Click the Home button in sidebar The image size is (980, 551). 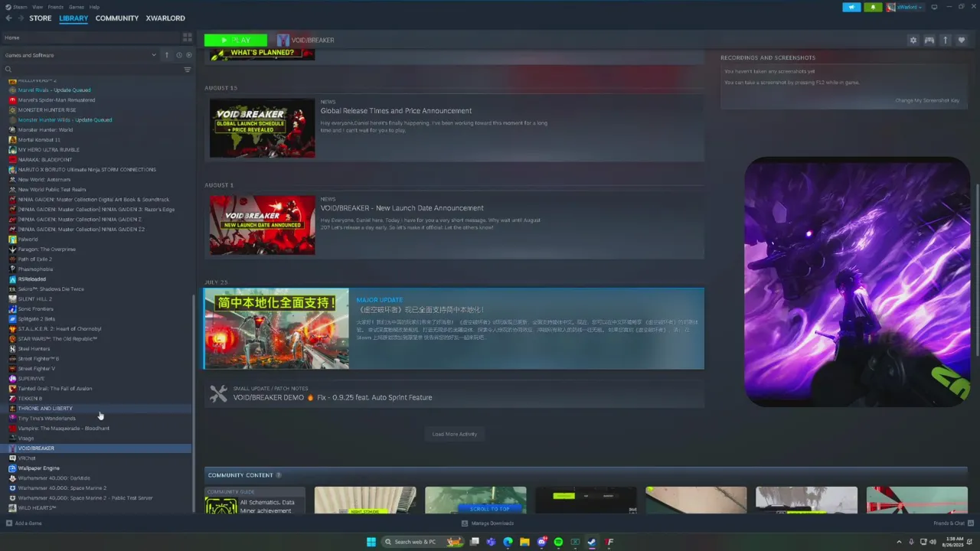coord(12,37)
